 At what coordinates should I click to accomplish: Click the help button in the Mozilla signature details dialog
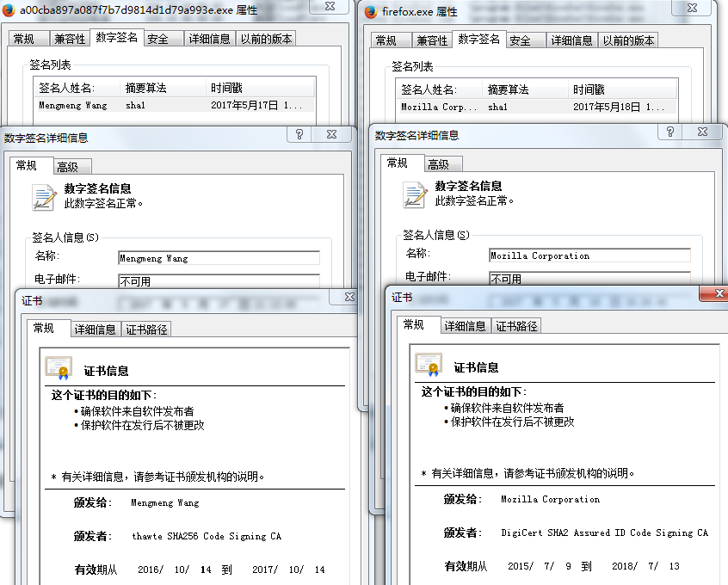click(x=670, y=132)
